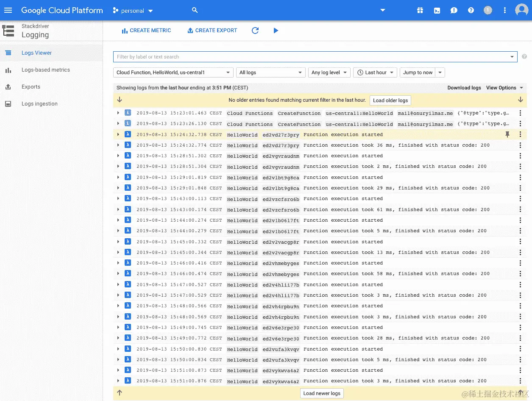Click the filter help question icon
This screenshot has width=532, height=401.
pos(524,56)
